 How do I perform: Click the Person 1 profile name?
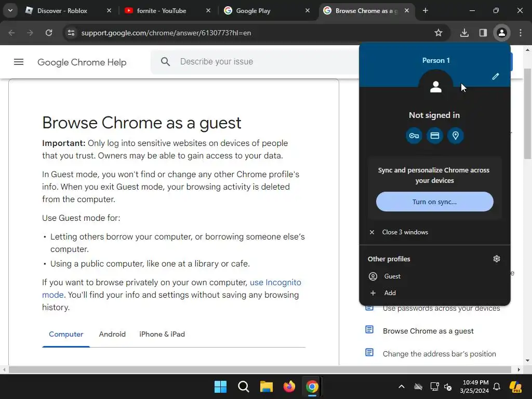pyautogui.click(x=436, y=60)
